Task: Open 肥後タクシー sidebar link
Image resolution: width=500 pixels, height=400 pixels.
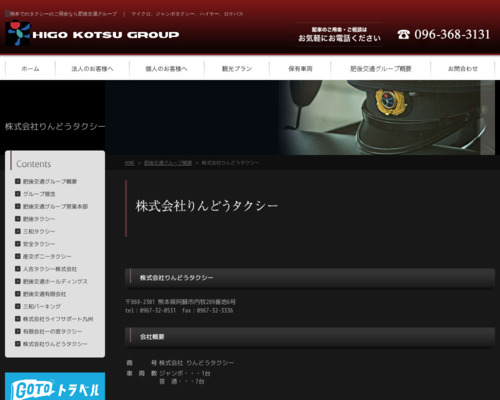Action: point(39,219)
